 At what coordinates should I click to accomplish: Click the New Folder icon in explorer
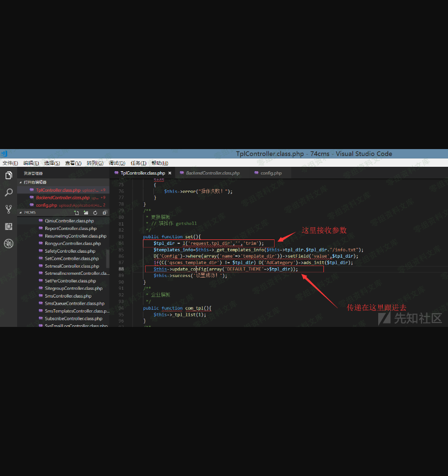[x=86, y=213]
